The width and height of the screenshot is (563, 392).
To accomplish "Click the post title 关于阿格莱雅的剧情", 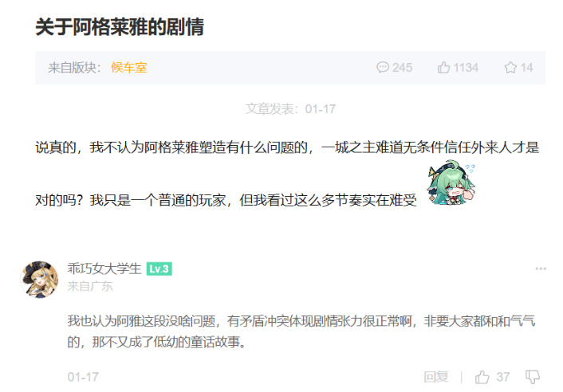I will 120,27.
